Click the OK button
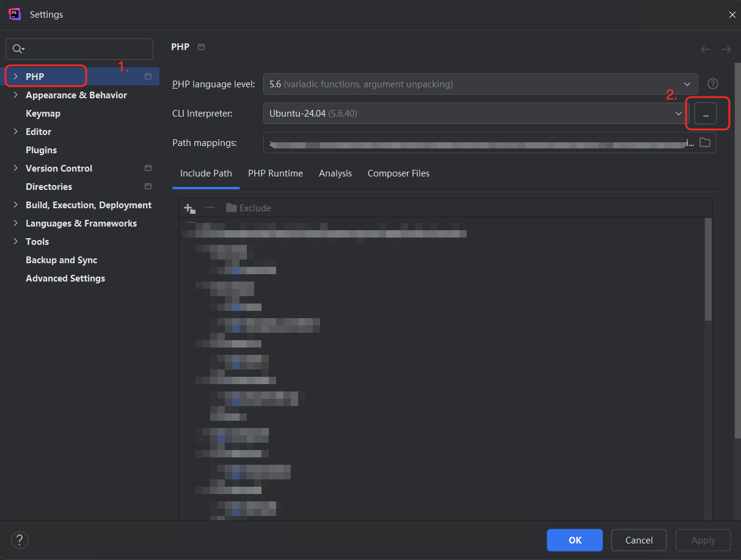Image resolution: width=741 pixels, height=560 pixels. (575, 540)
